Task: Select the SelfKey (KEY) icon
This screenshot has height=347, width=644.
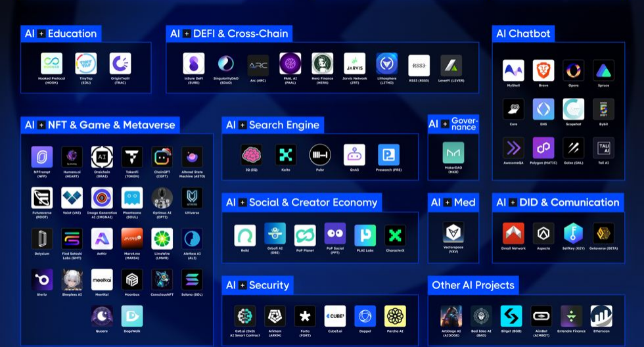Action: coord(573,233)
